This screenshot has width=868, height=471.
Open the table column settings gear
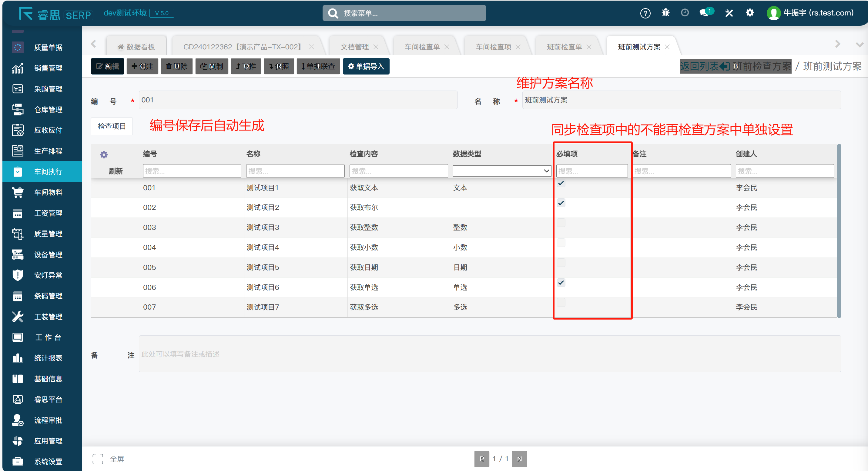click(104, 154)
